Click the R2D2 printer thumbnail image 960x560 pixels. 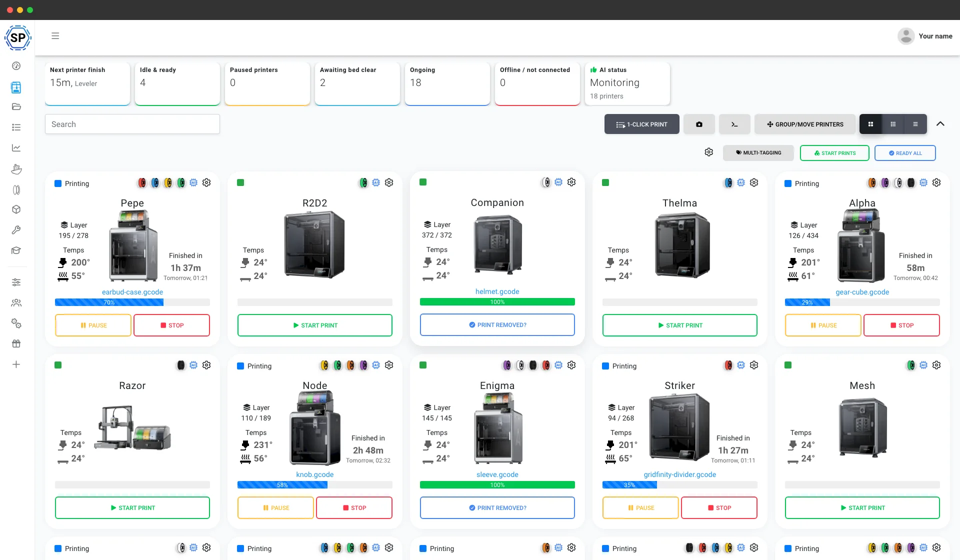click(x=314, y=244)
